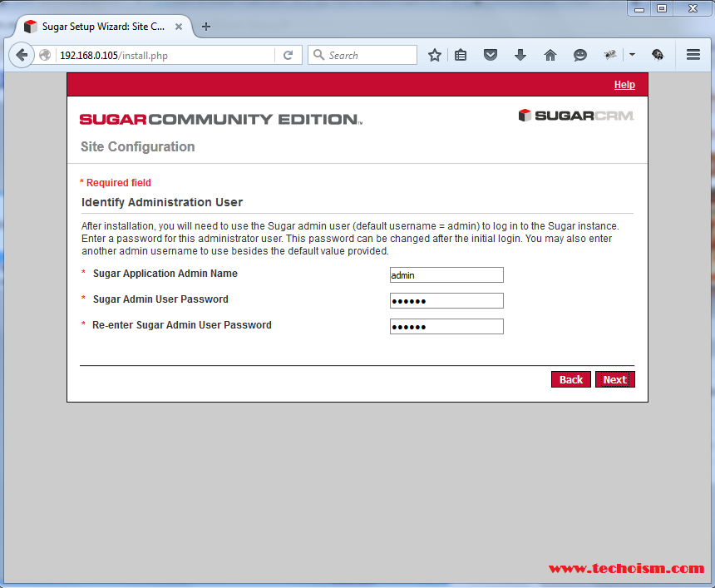Go back using the browser back arrow
The width and height of the screenshot is (715, 588).
[21, 55]
